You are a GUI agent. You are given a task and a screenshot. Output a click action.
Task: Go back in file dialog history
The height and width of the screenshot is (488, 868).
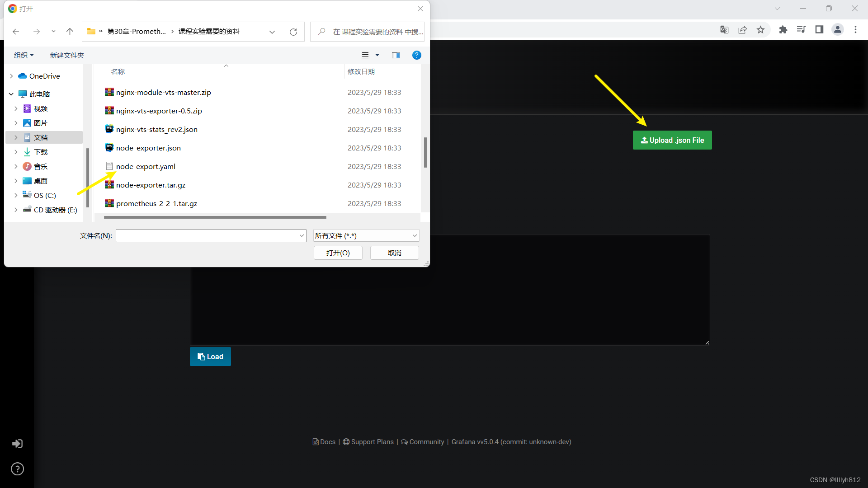(x=16, y=32)
